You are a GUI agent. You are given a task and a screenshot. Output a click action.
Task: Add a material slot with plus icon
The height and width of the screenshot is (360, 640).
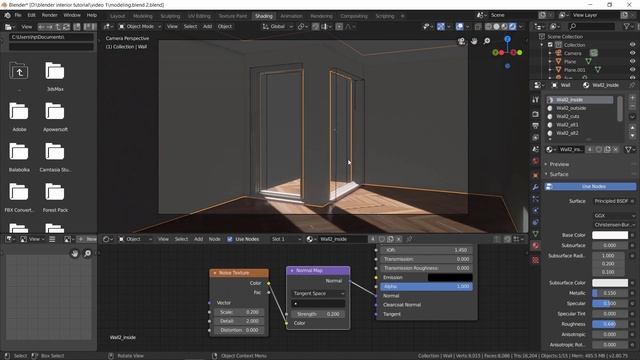click(x=632, y=98)
